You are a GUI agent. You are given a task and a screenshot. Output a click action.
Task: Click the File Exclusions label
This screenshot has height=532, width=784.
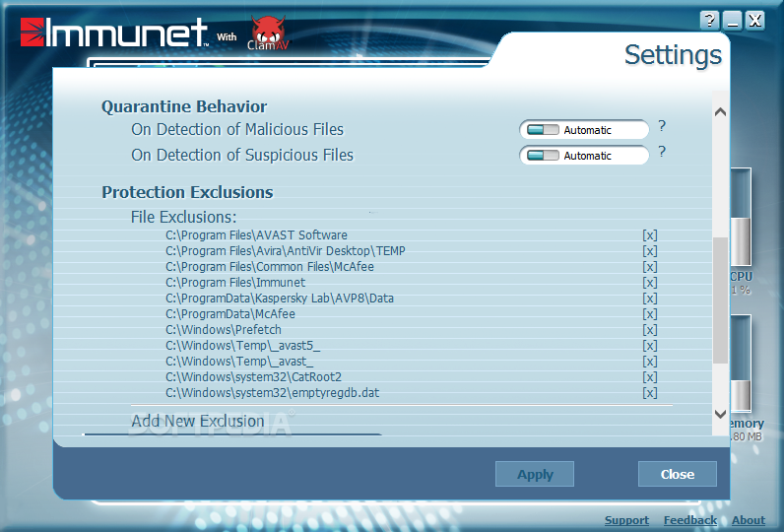pyautogui.click(x=183, y=217)
